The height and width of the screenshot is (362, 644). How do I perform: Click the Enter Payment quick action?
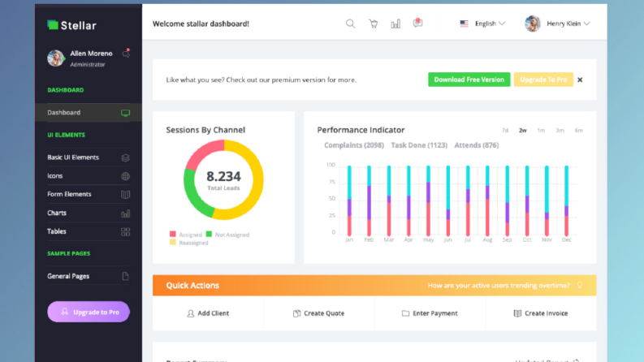click(430, 313)
